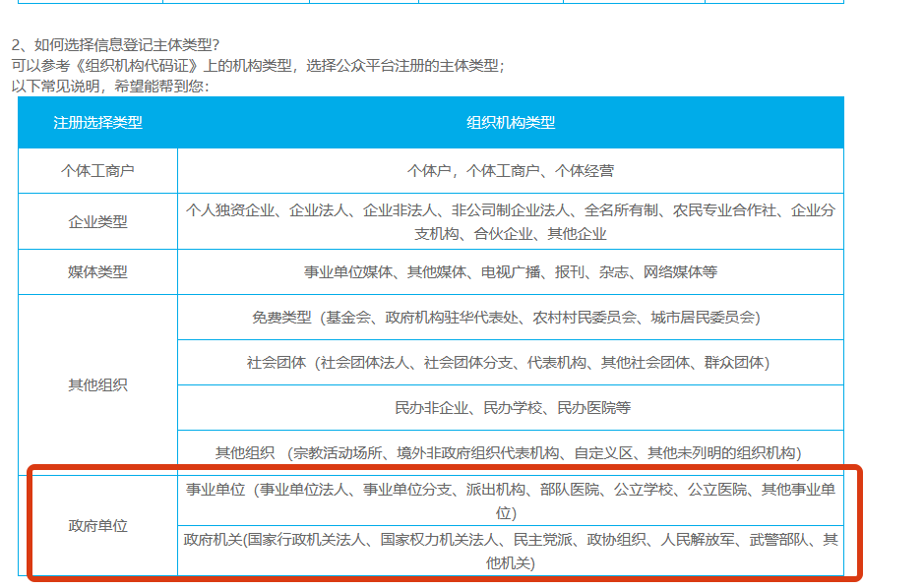Click the table header '组织机构类型'

click(x=511, y=123)
